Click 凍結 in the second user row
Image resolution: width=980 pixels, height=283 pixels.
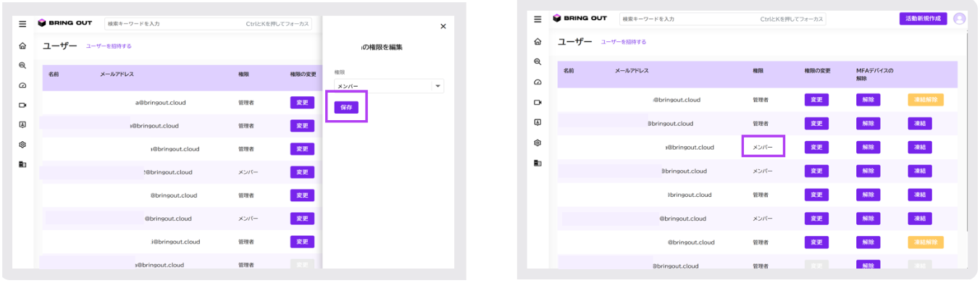click(x=920, y=124)
